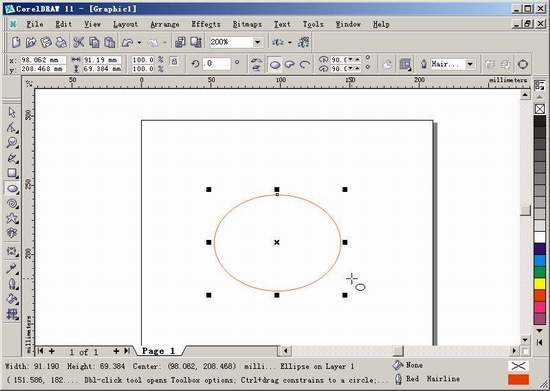550x391 pixels.
Task: Choose the Rectangle tool
Action: [12, 173]
